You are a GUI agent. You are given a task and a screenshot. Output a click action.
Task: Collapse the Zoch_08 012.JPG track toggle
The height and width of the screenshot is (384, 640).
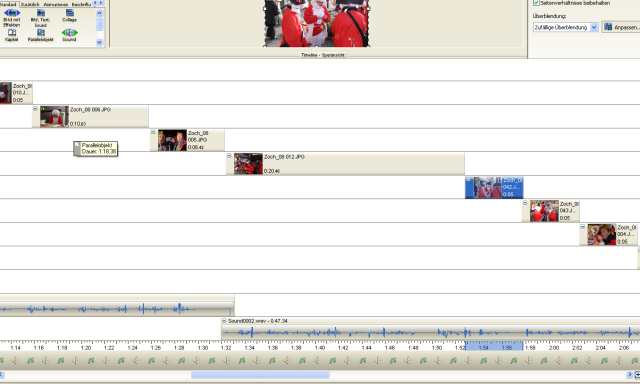click(229, 156)
